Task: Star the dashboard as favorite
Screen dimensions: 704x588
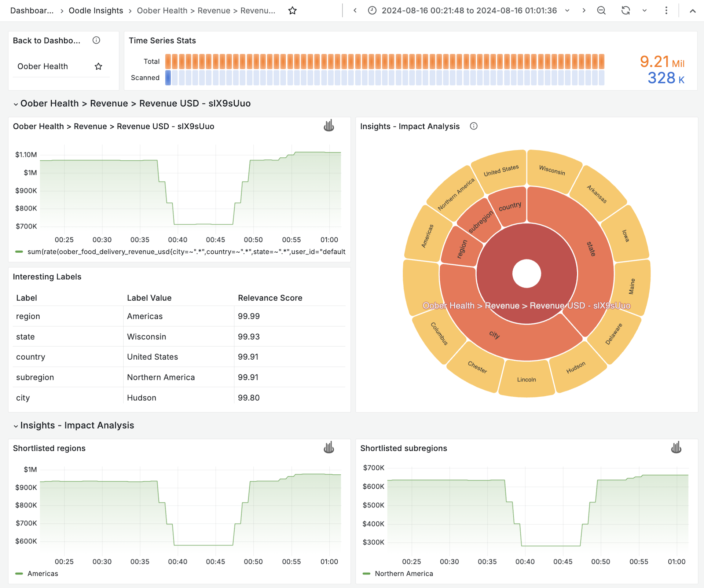Action: pos(292,11)
